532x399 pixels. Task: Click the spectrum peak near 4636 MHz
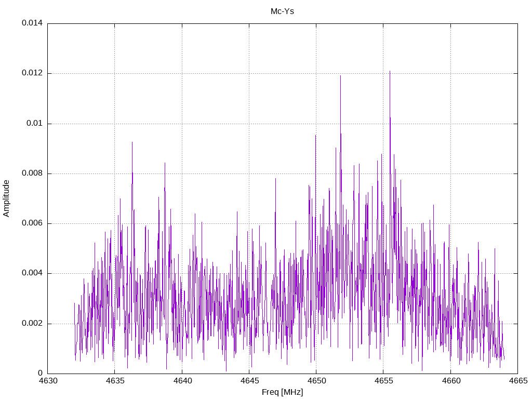132,143
